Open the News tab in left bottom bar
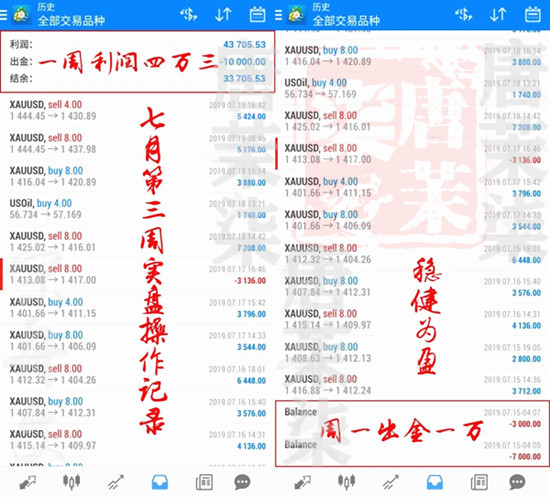 204,482
